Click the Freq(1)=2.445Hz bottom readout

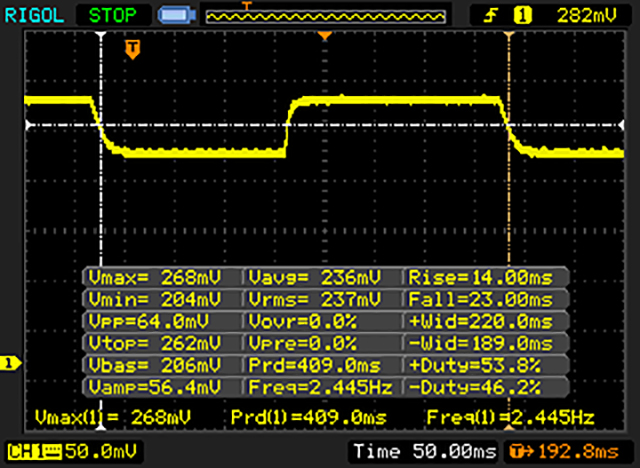(x=510, y=417)
